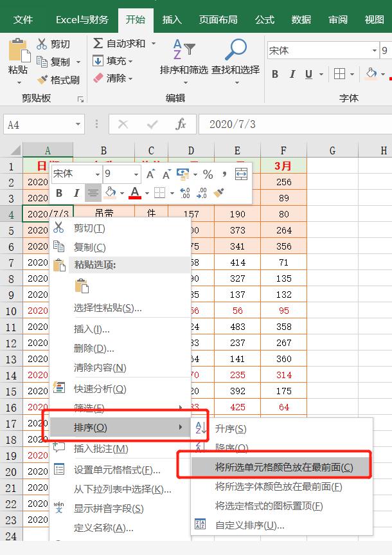This screenshot has height=555, width=392.
Task: Click red font color swatch in mini toolbar
Action: coord(135,193)
